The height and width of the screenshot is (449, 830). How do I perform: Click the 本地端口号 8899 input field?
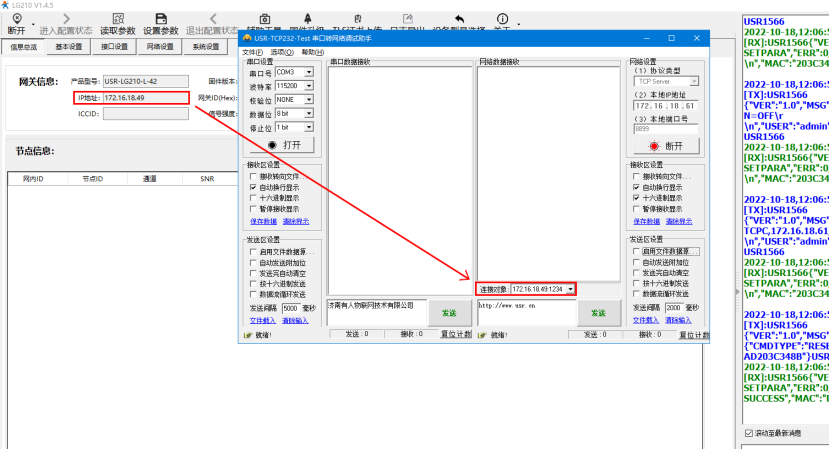tap(666, 129)
